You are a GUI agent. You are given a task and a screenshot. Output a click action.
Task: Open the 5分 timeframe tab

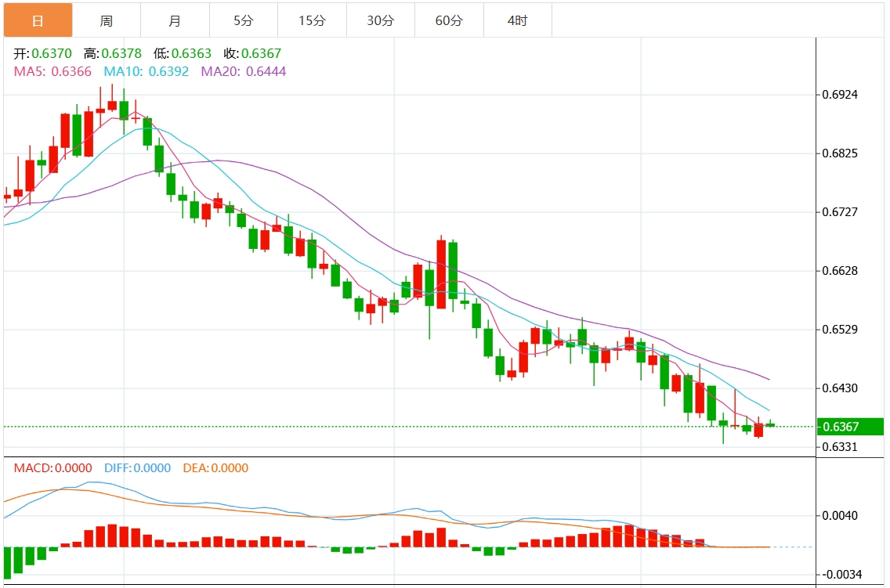(x=244, y=20)
